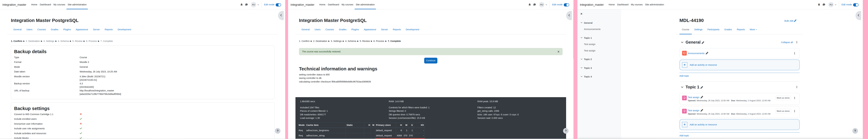Image resolution: width=868 pixels, height=139 pixels.
Task: Open block drawer arrow on MDL-44190 course page
Action: (x=858, y=15)
